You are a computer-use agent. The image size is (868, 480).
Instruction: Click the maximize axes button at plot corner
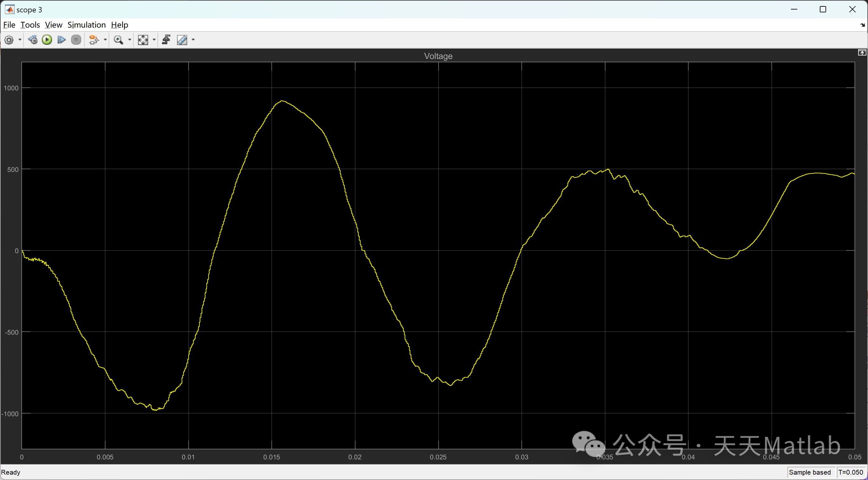862,53
